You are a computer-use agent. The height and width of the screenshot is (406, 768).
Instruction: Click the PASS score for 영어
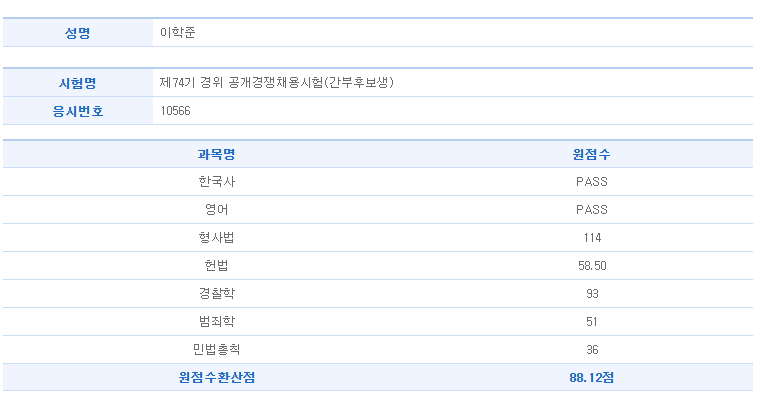pos(591,210)
